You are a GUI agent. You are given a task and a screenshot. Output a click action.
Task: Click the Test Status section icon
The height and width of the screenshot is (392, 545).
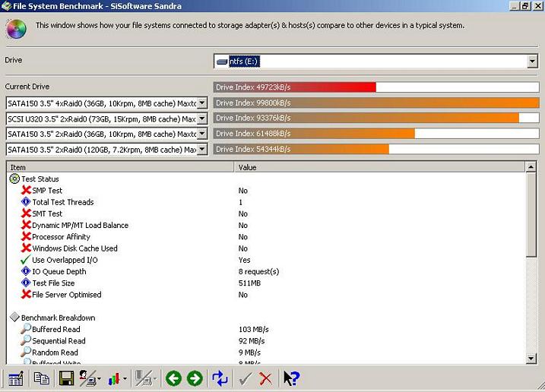click(x=14, y=179)
